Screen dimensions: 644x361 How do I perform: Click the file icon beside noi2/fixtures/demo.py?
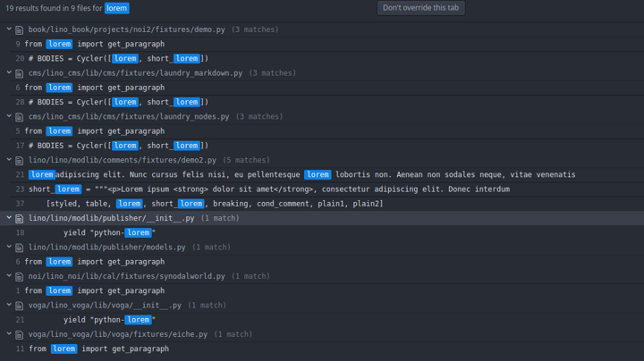click(x=19, y=30)
